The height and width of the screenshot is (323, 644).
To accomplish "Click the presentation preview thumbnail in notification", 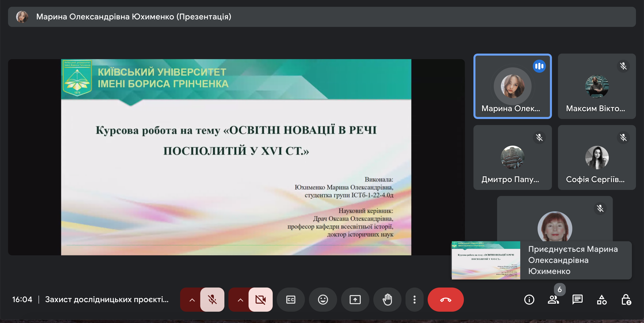I will [486, 260].
